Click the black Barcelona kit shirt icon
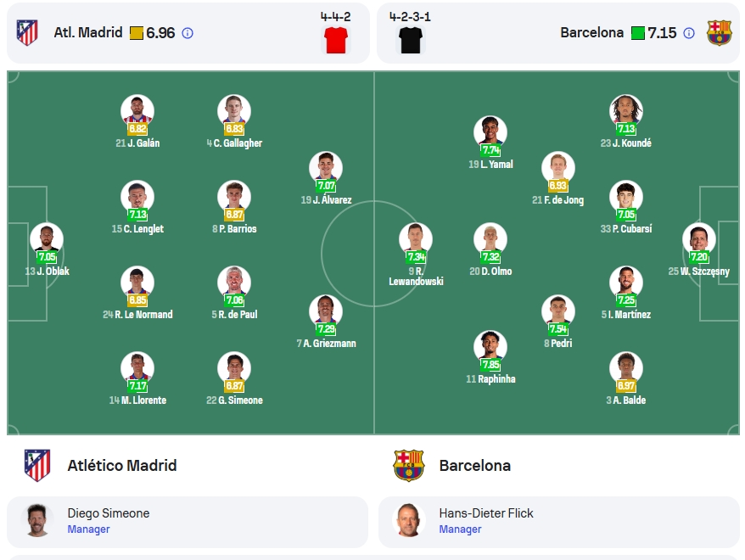 [x=411, y=40]
